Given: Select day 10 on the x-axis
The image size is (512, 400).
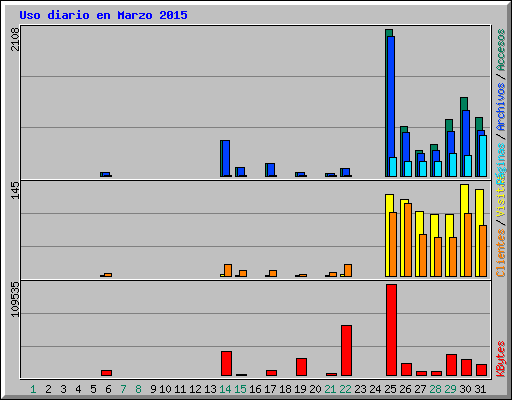Looking at the screenshot, I should [165, 389].
